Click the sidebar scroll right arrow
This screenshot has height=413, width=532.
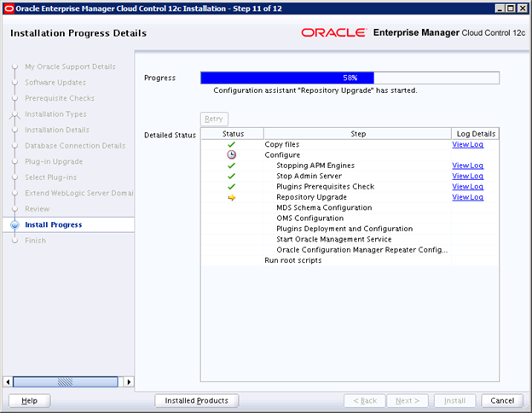pos(129,381)
